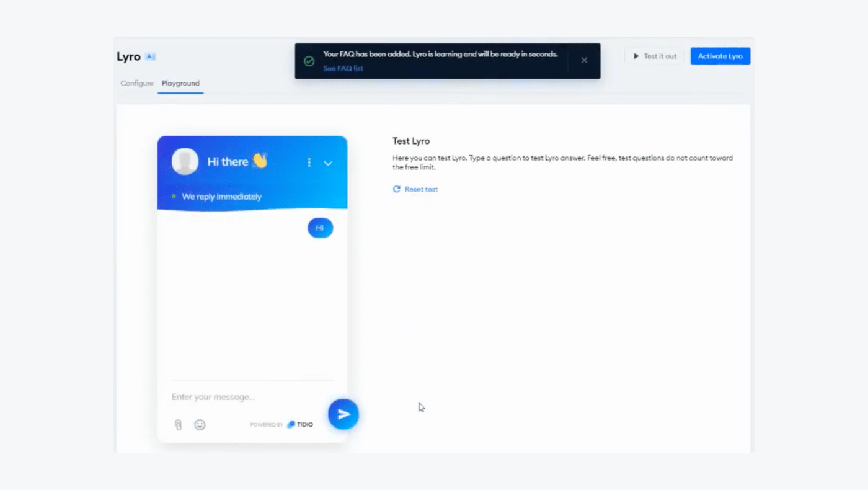Switch to the Configure tab
Screen dimensions: 868x490
click(x=137, y=83)
